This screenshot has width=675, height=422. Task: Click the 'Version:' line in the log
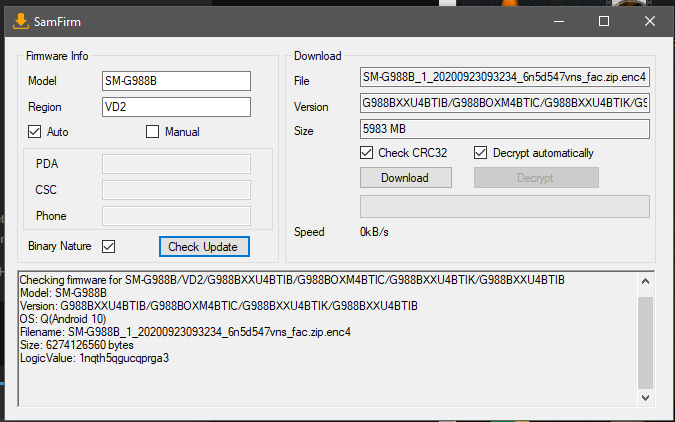(x=219, y=306)
